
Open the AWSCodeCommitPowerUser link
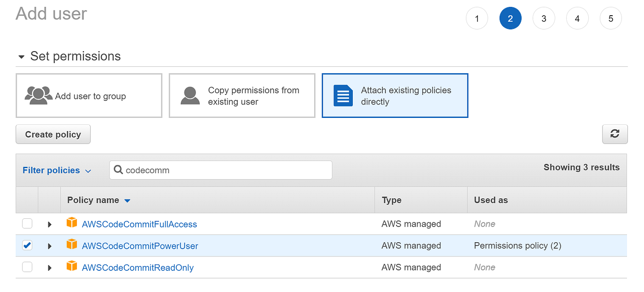[140, 246]
